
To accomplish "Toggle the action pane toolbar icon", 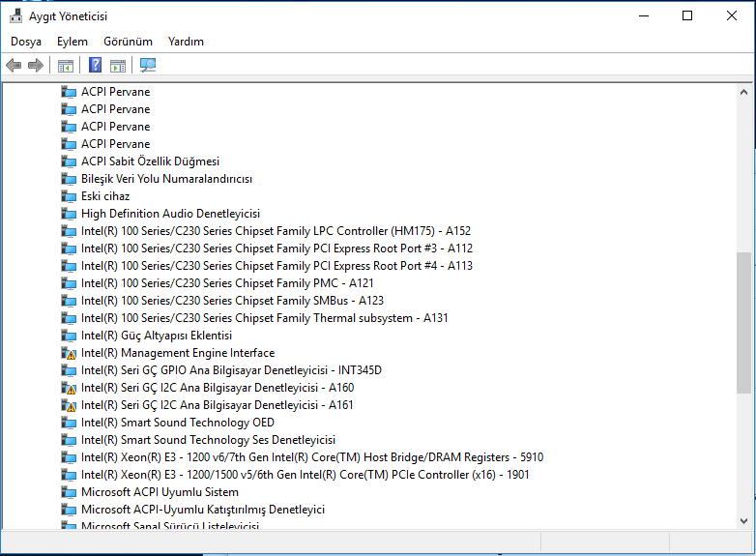I will (x=118, y=66).
